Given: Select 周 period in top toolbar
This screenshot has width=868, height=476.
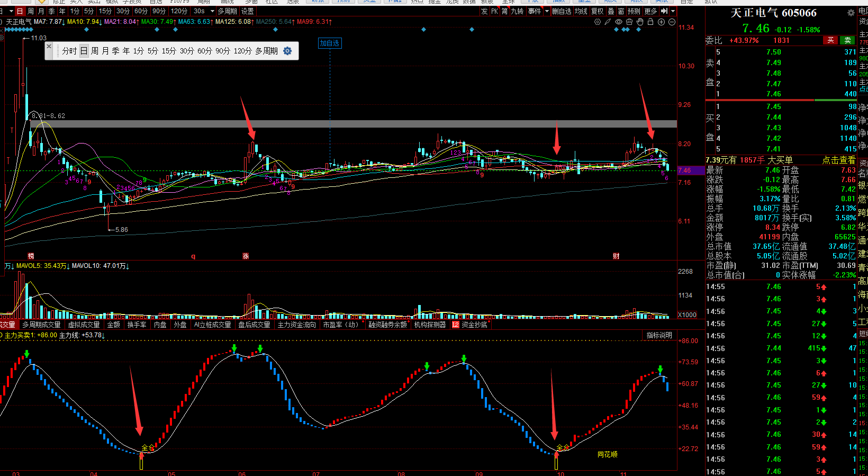Looking at the screenshot, I should 31,11.
